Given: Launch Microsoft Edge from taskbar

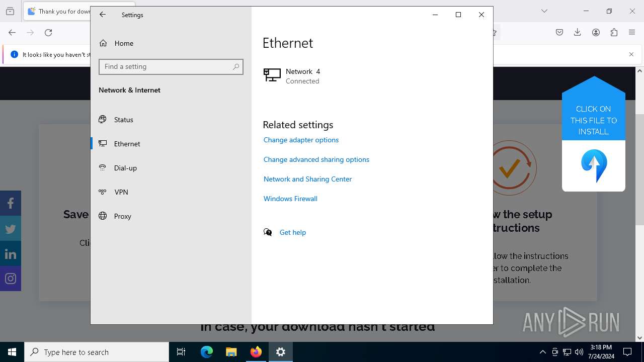Looking at the screenshot, I should [x=207, y=352].
